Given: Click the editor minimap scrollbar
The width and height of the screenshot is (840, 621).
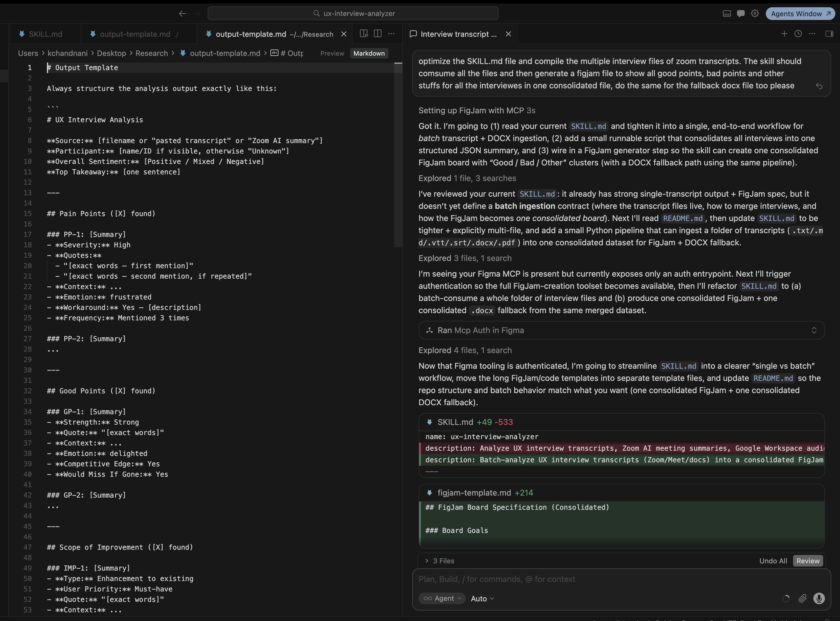Looking at the screenshot, I should coord(398,154).
